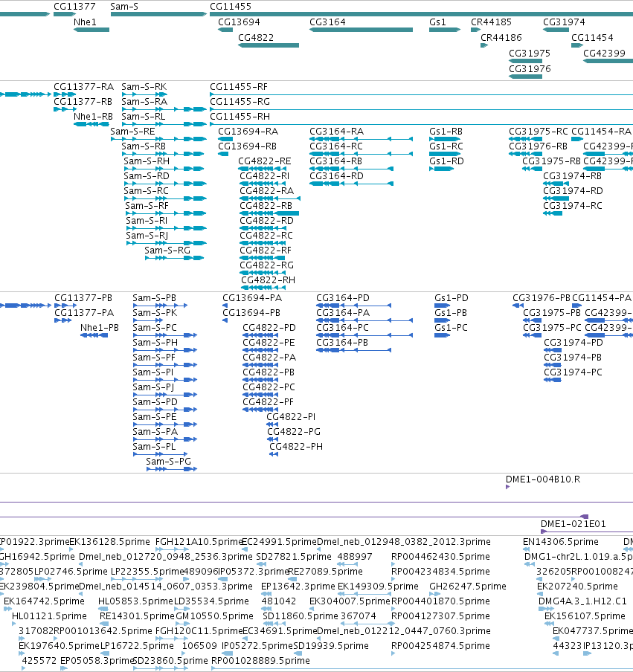
Task: Select transcript CG31975-RC
Action: tap(539, 132)
